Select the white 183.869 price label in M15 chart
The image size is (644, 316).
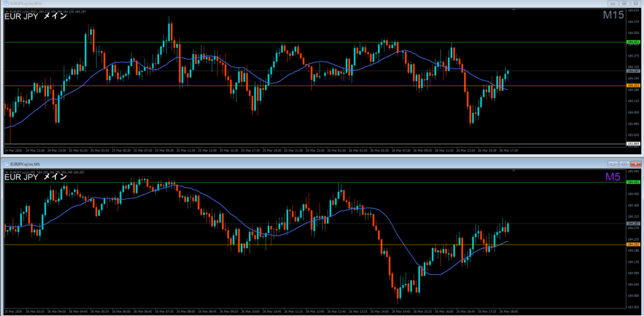633,144
